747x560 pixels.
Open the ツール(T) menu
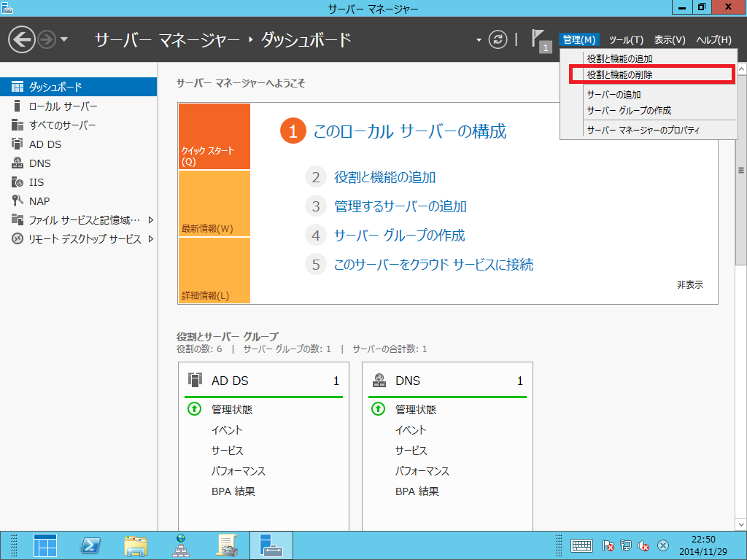626,40
